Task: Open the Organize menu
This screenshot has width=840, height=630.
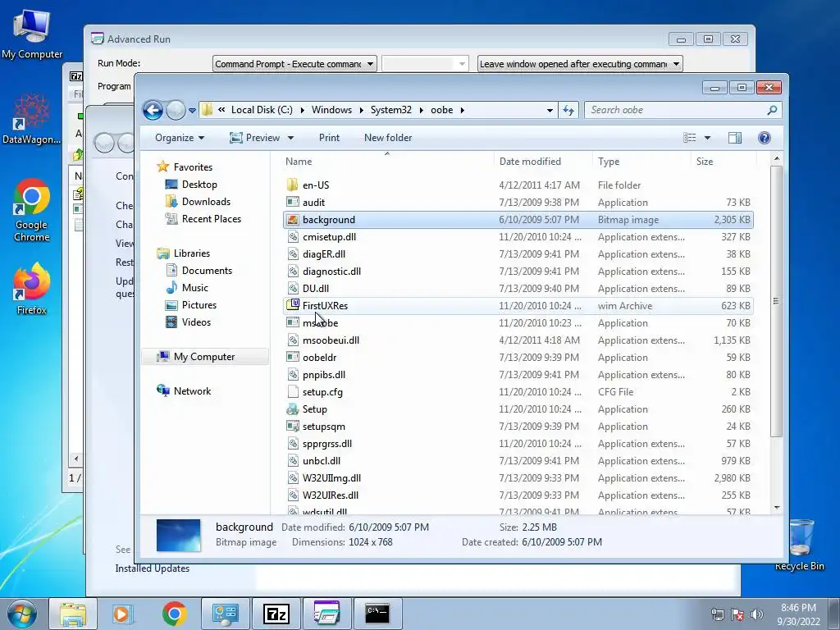Action: click(x=180, y=138)
